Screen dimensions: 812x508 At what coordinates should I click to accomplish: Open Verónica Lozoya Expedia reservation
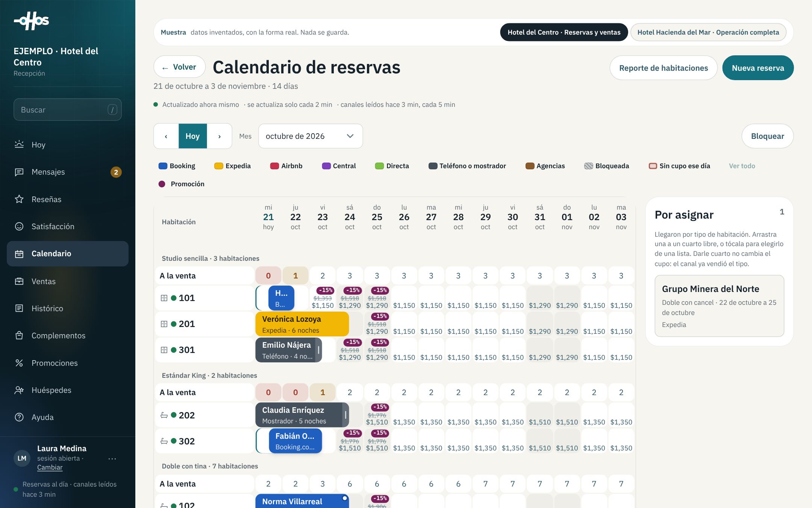pos(302,324)
